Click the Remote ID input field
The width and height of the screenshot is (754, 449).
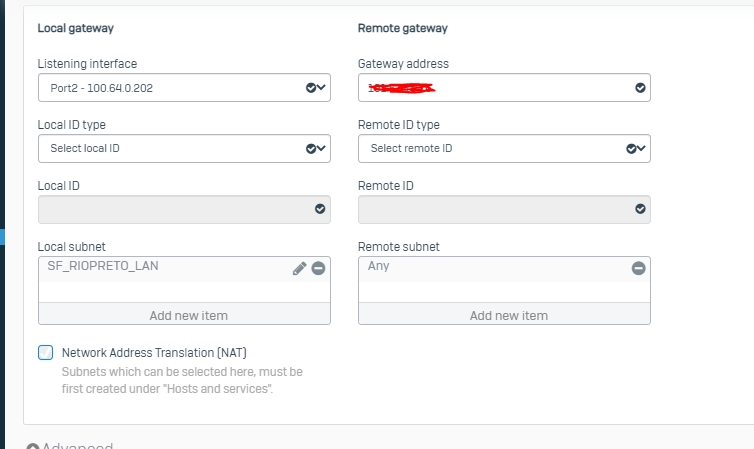(504, 209)
